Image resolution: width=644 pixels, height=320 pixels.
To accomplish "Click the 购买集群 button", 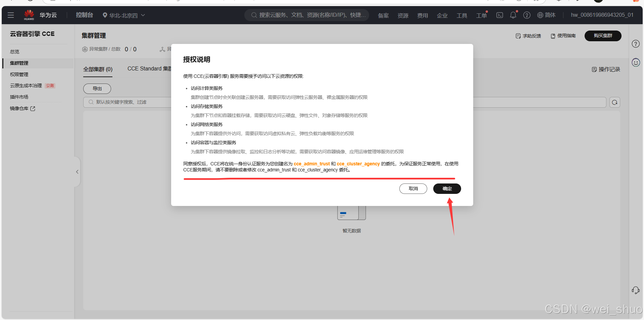I will [x=602, y=36].
